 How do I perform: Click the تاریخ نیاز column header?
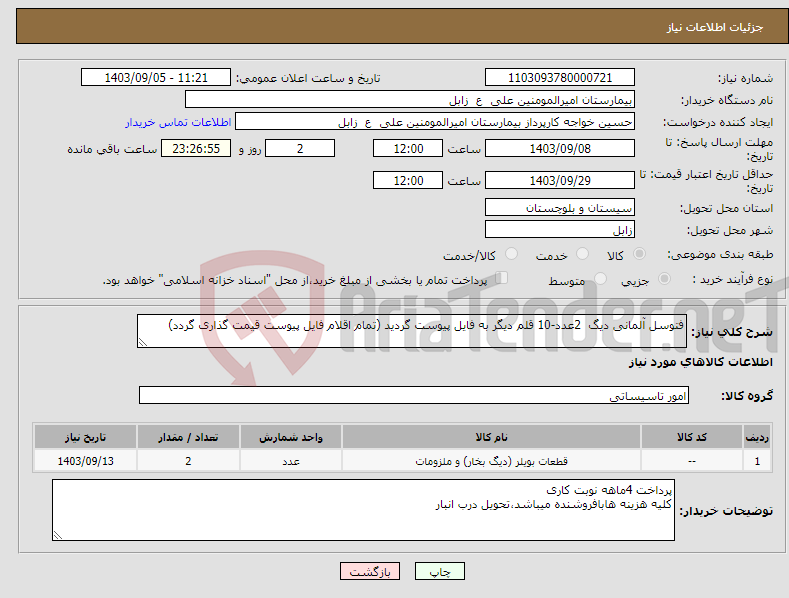pos(86,437)
